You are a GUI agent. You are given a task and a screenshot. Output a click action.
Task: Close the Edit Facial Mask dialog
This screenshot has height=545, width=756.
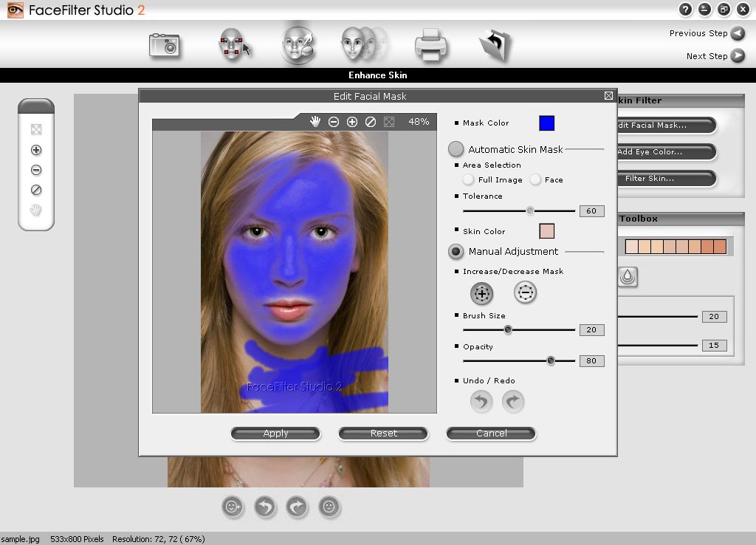608,96
